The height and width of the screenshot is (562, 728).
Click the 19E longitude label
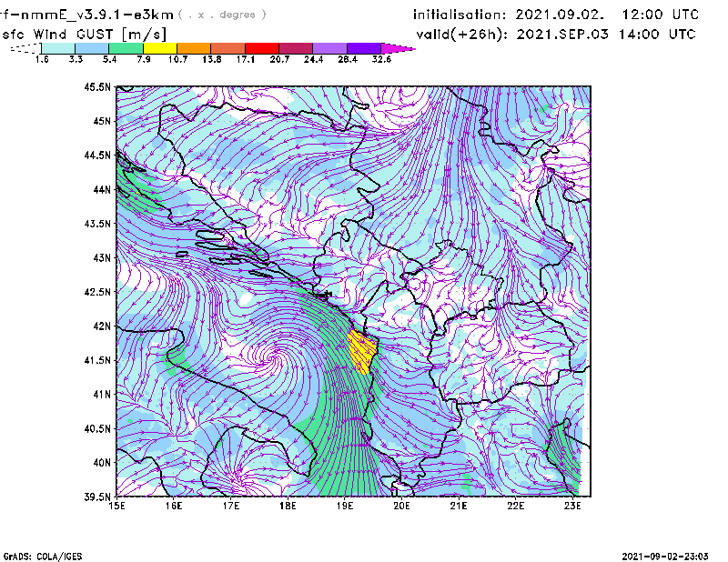tap(345, 506)
